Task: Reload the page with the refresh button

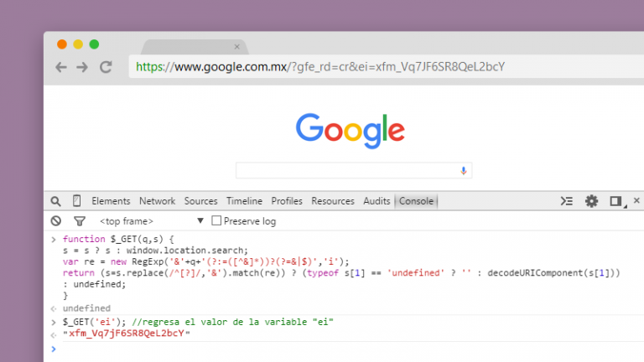Action: 106,67
